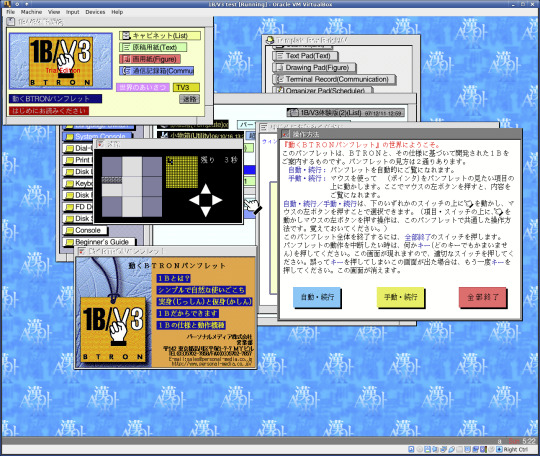Click maze down arrow
The height and width of the screenshot is (456, 540).
(x=206, y=211)
